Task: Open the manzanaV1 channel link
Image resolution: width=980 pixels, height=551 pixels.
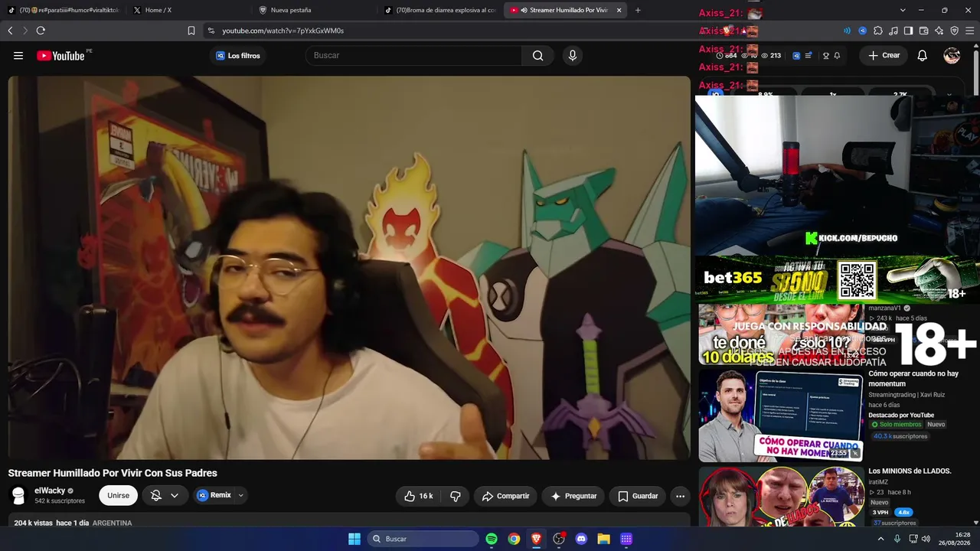Action: click(884, 308)
